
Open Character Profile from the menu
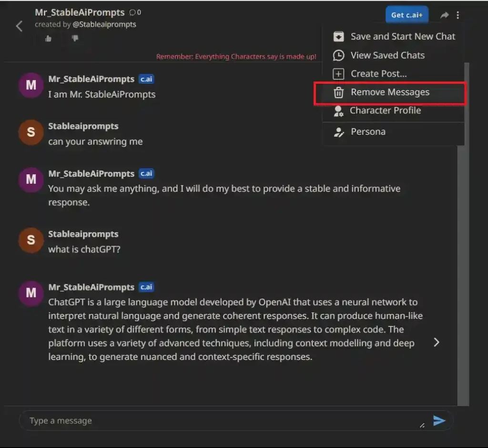pos(394,110)
